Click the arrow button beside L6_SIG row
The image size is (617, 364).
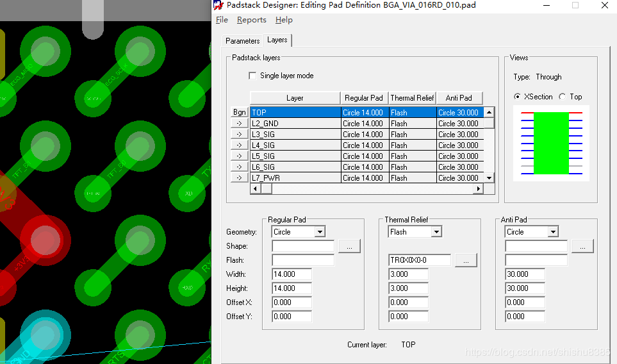coord(239,167)
